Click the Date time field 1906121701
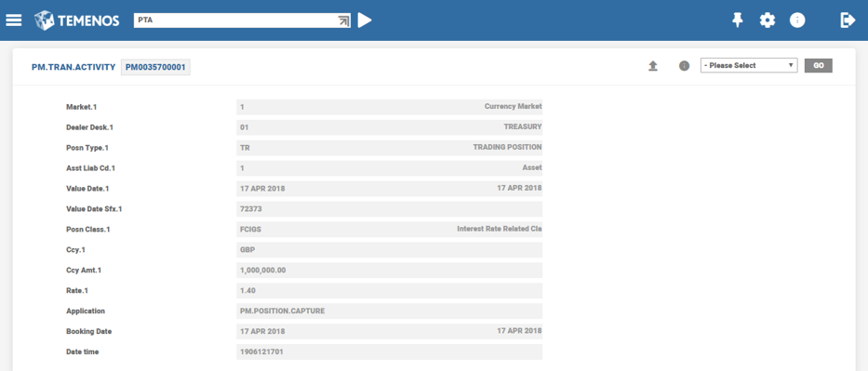 [389, 352]
